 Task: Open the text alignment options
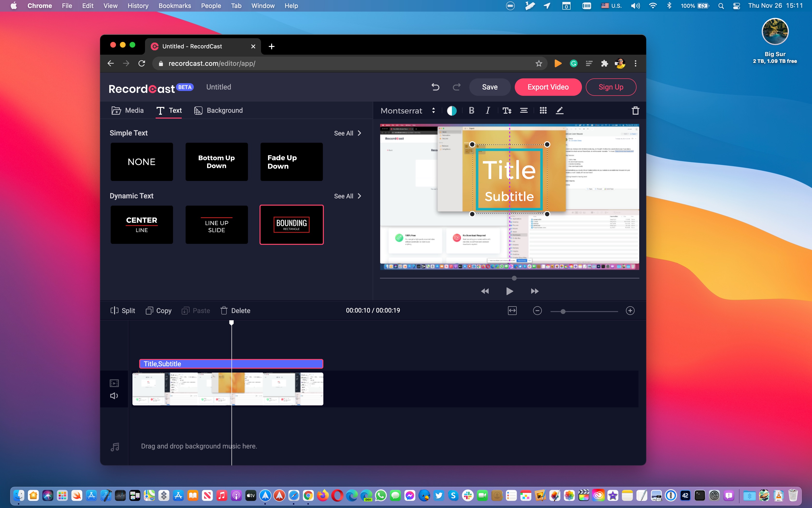(524, 111)
